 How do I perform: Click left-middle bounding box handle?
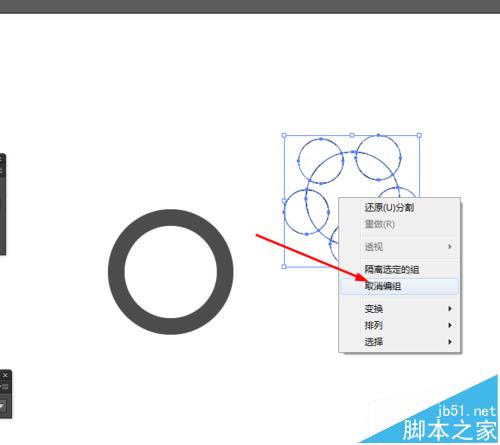coord(284,201)
